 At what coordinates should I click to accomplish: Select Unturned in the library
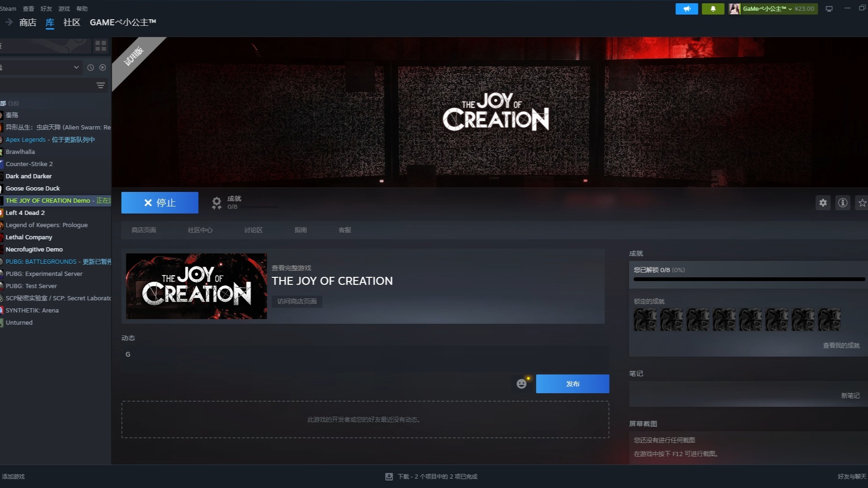(55, 322)
